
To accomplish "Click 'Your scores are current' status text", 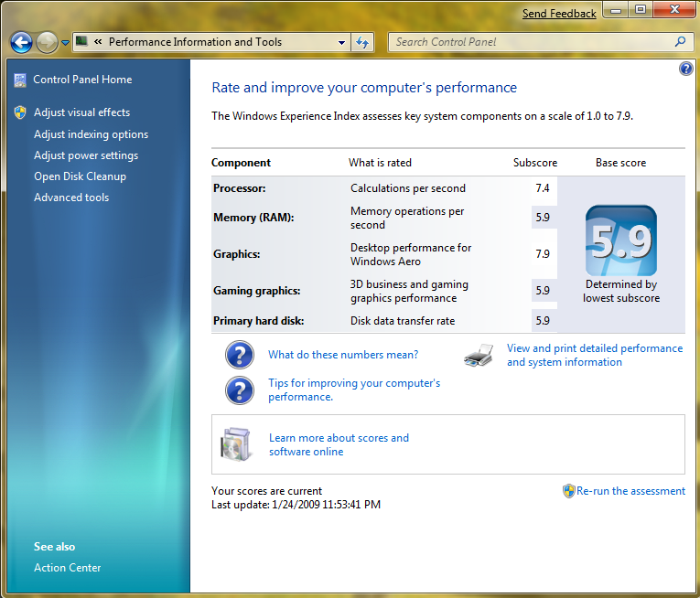I will [x=266, y=491].
